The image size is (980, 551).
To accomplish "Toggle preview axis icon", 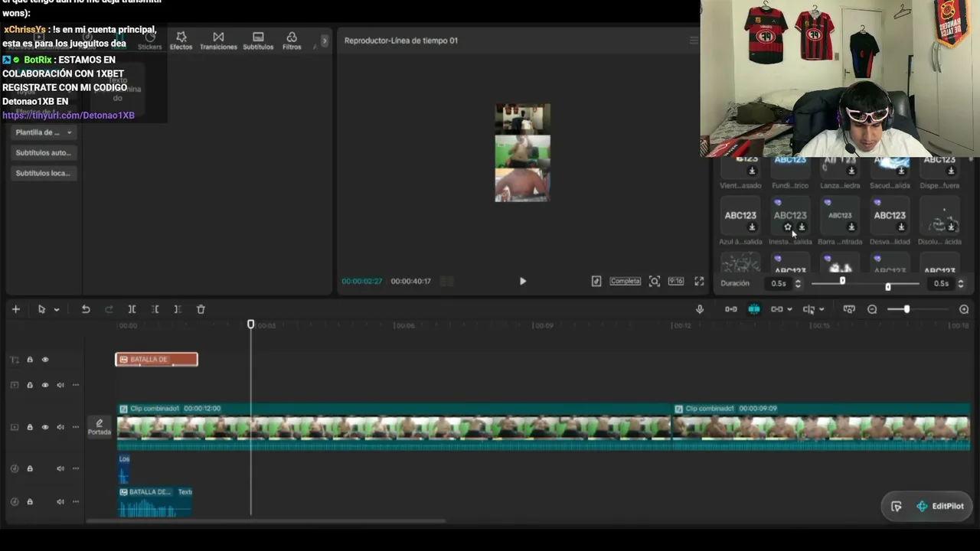I will tap(809, 309).
